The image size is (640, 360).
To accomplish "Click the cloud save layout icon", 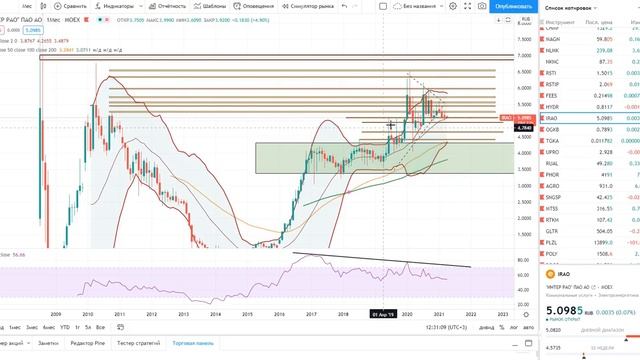I will coord(397,6).
